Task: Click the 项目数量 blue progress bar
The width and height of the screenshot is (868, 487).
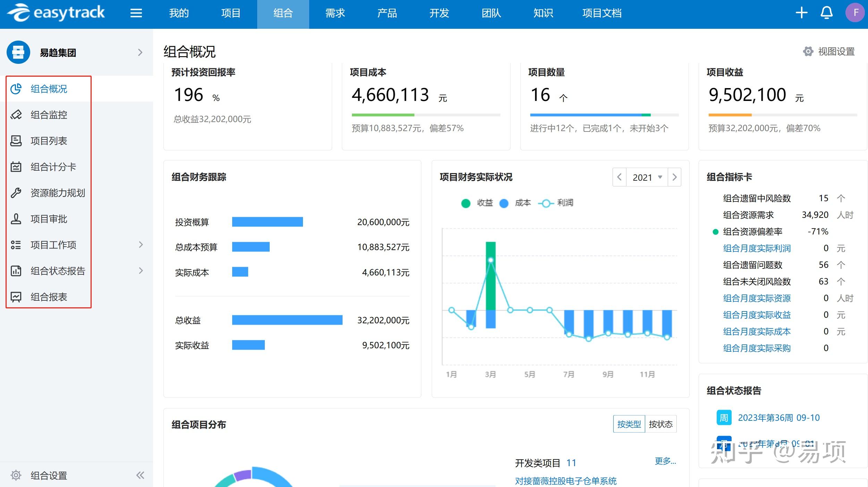Action: pos(586,115)
